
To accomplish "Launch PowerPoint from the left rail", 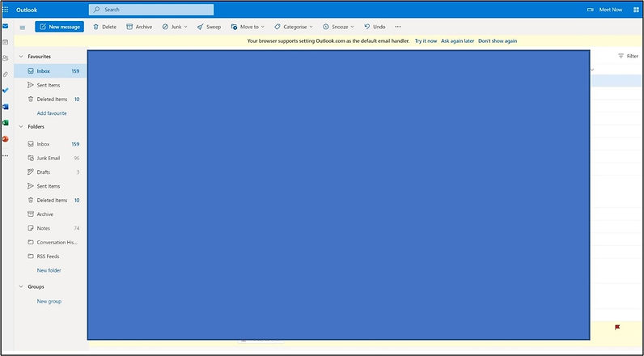I will point(6,139).
